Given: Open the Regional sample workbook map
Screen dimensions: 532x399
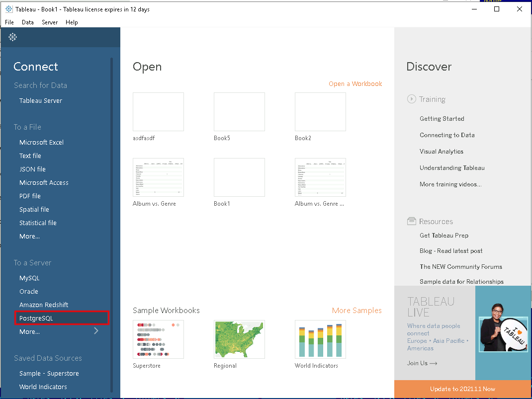Looking at the screenshot, I should coord(239,339).
